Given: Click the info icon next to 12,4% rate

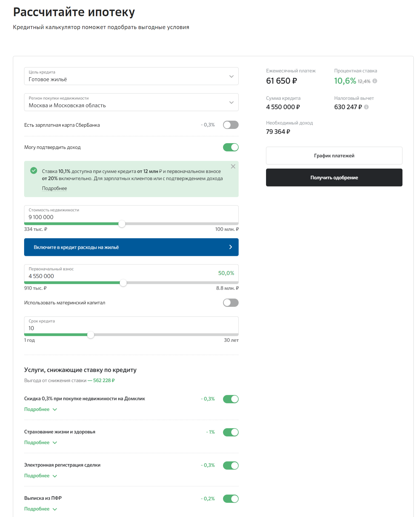Looking at the screenshot, I should 375,81.
